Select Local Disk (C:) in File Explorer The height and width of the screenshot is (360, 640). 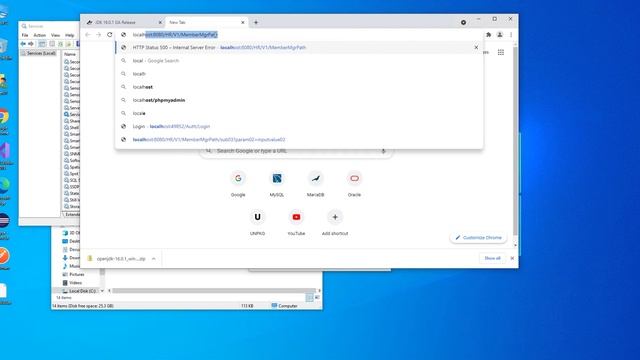pos(79,291)
